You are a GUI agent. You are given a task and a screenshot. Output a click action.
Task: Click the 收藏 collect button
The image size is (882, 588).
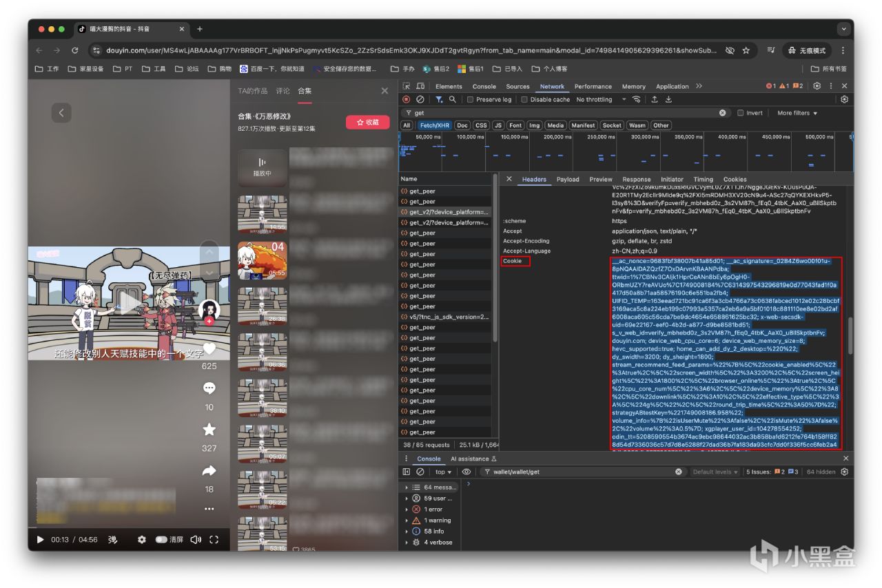pos(367,122)
